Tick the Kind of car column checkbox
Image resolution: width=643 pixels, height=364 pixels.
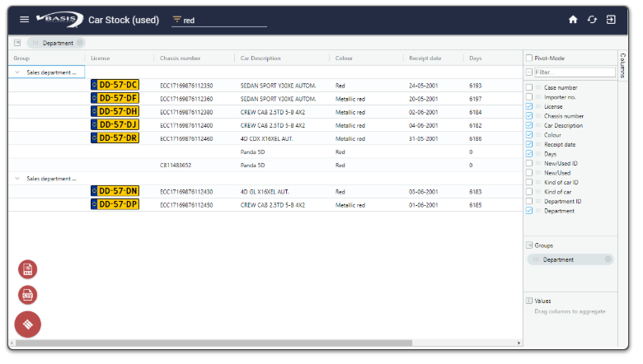pos(529,192)
